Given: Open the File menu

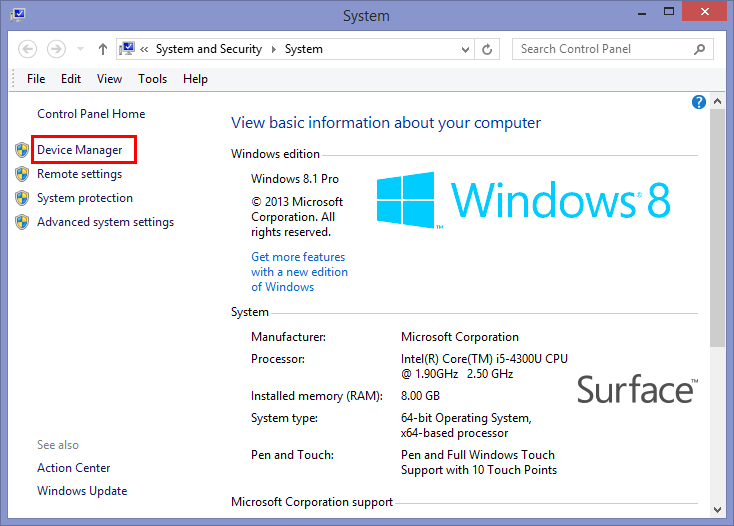Looking at the screenshot, I should 36,79.
